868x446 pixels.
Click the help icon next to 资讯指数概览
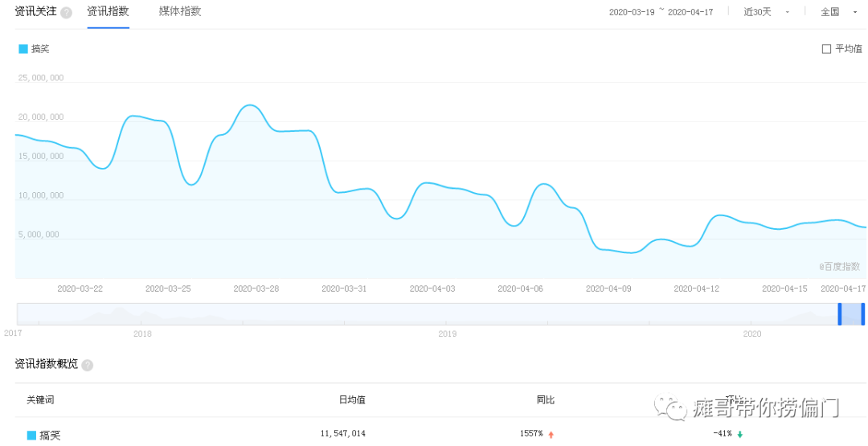coord(87,365)
